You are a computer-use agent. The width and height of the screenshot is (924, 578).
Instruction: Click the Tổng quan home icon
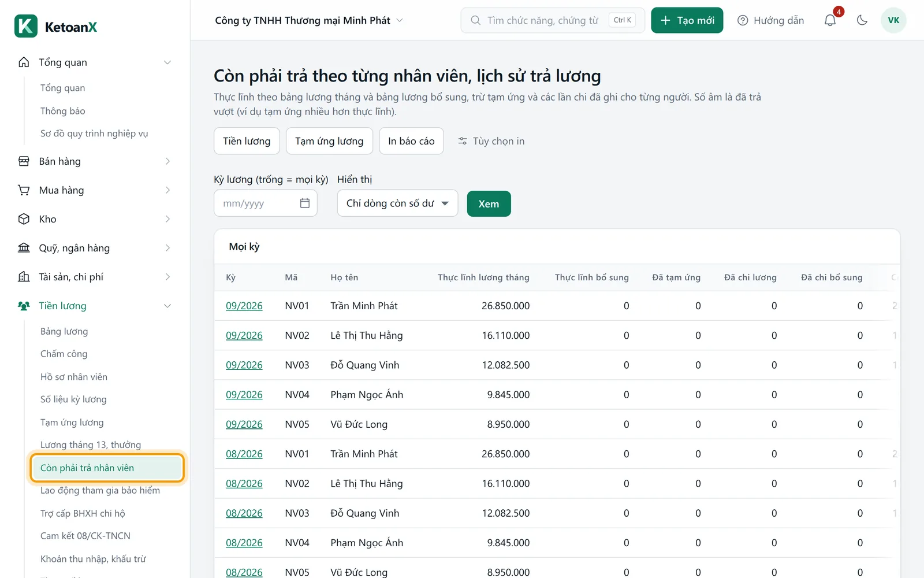24,62
